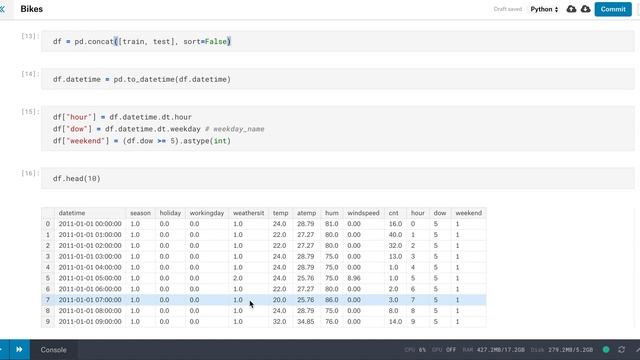Click the Bikes notebook title
640x360 pixels.
tap(32, 9)
